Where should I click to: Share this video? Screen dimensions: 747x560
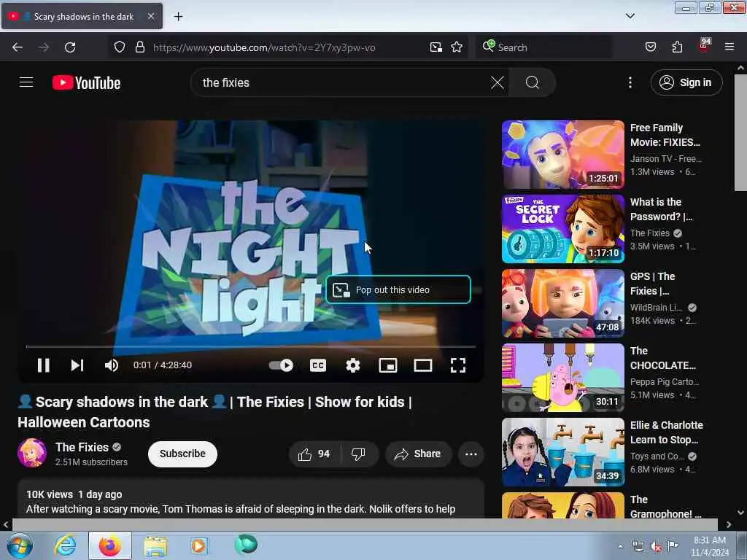point(418,454)
